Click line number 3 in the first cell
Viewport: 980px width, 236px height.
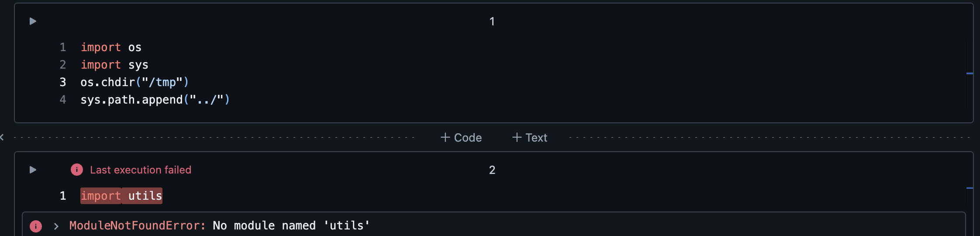click(x=63, y=82)
